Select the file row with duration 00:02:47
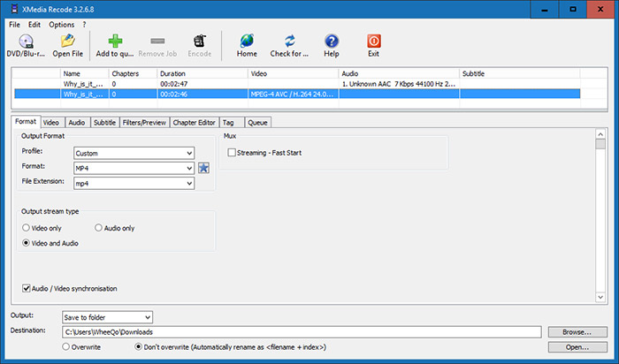Viewport: 619px width, 364px height. [297, 84]
